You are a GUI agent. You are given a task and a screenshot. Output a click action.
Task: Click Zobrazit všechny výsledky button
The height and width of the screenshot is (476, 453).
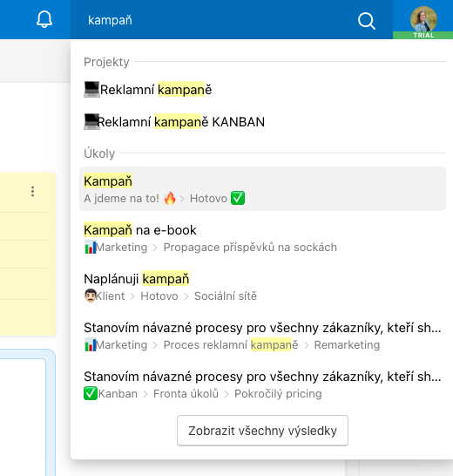click(x=262, y=431)
